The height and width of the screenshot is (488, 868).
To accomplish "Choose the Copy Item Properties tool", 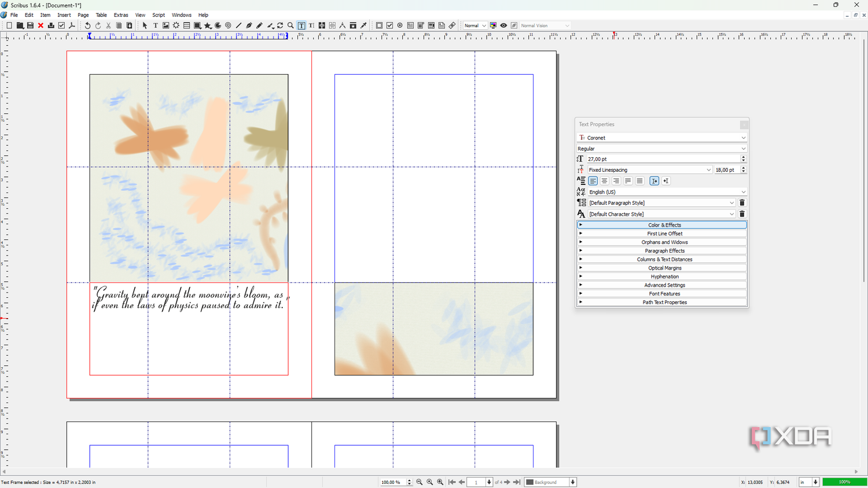I will pos(353,25).
